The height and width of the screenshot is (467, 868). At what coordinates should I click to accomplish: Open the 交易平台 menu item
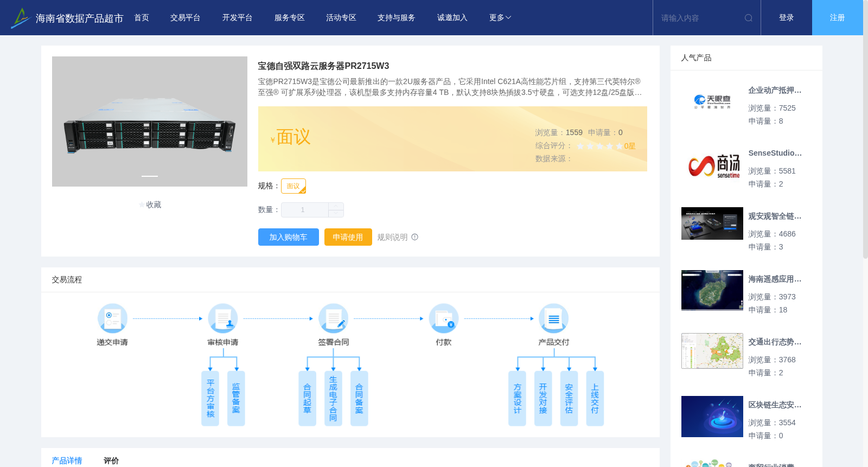point(186,18)
